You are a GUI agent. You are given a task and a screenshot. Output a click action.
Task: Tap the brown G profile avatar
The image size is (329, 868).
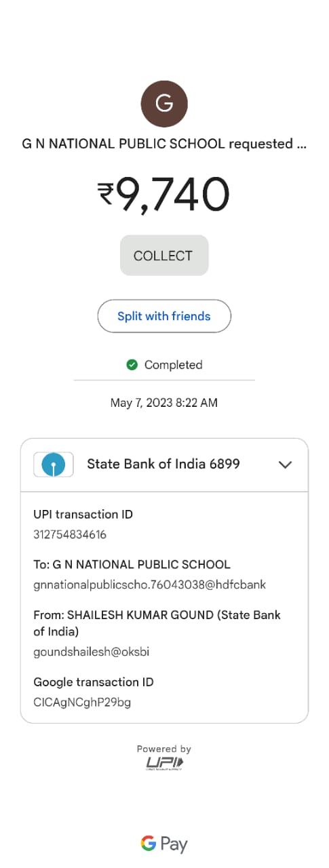tap(164, 104)
